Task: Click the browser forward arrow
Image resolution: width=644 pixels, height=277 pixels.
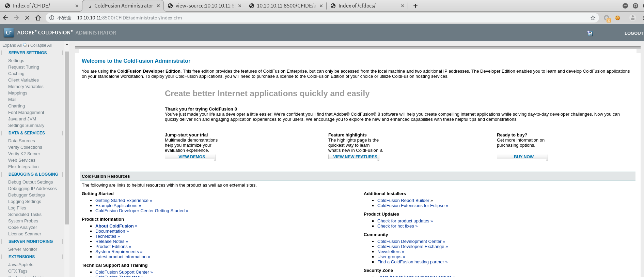Action: point(16,18)
